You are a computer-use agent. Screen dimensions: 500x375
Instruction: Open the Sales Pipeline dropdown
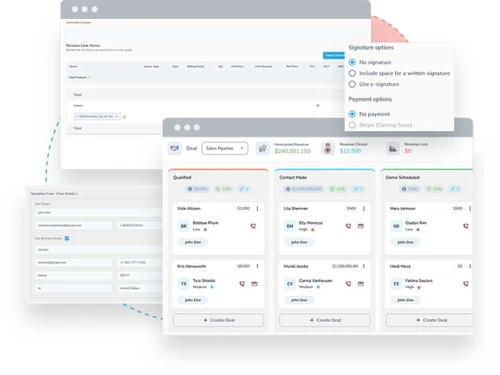tap(225, 148)
